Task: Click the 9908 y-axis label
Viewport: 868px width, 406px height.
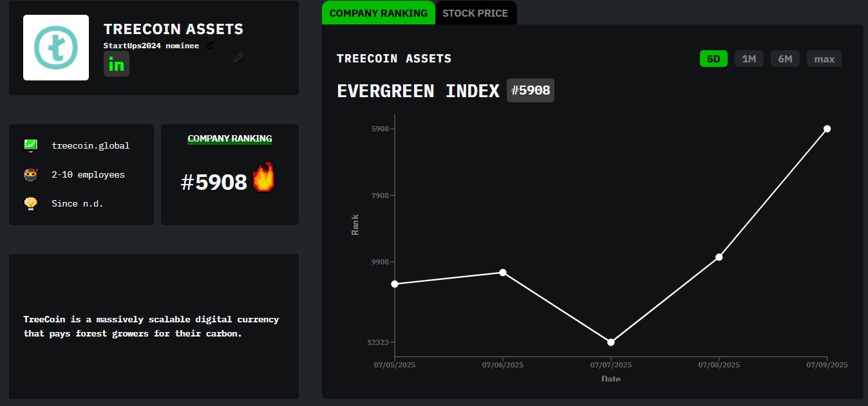Action: coord(380,262)
